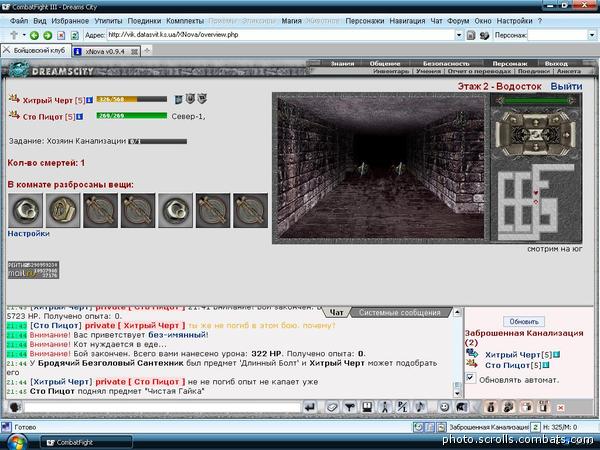Open the Файл menu
600x450 pixels.
19,21
